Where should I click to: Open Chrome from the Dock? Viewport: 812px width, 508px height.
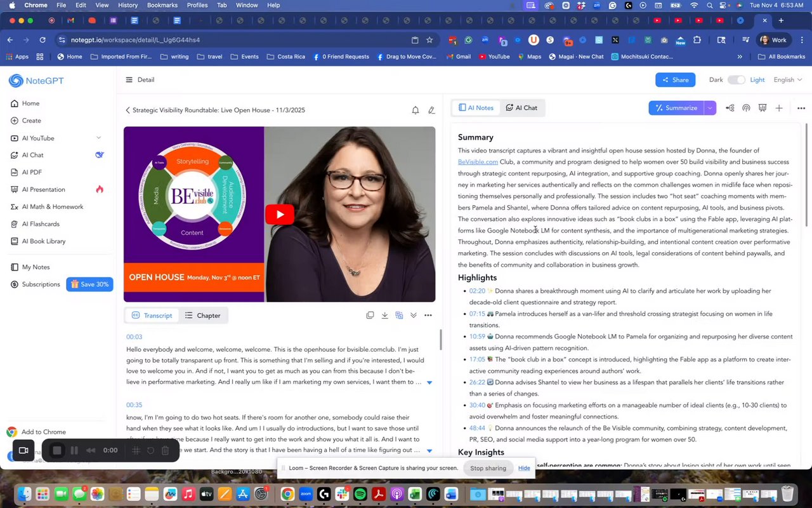coord(287,494)
